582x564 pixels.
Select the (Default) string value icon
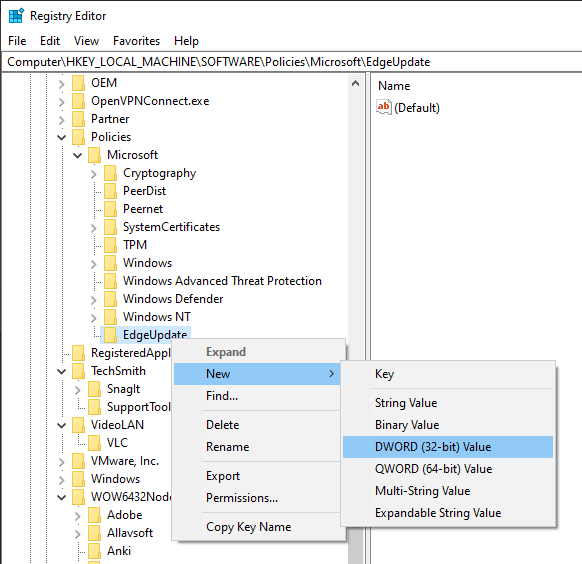point(384,107)
